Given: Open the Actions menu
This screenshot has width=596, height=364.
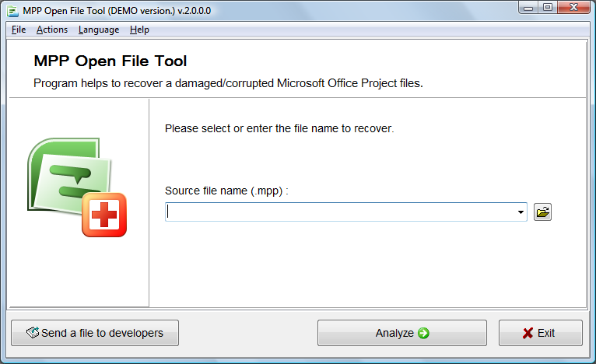Looking at the screenshot, I should (x=52, y=30).
